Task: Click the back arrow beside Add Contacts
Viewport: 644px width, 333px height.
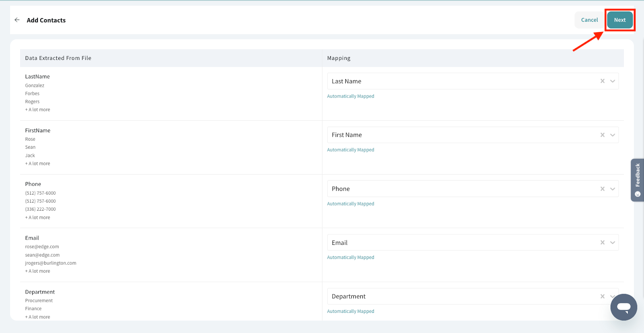Action: point(17,20)
